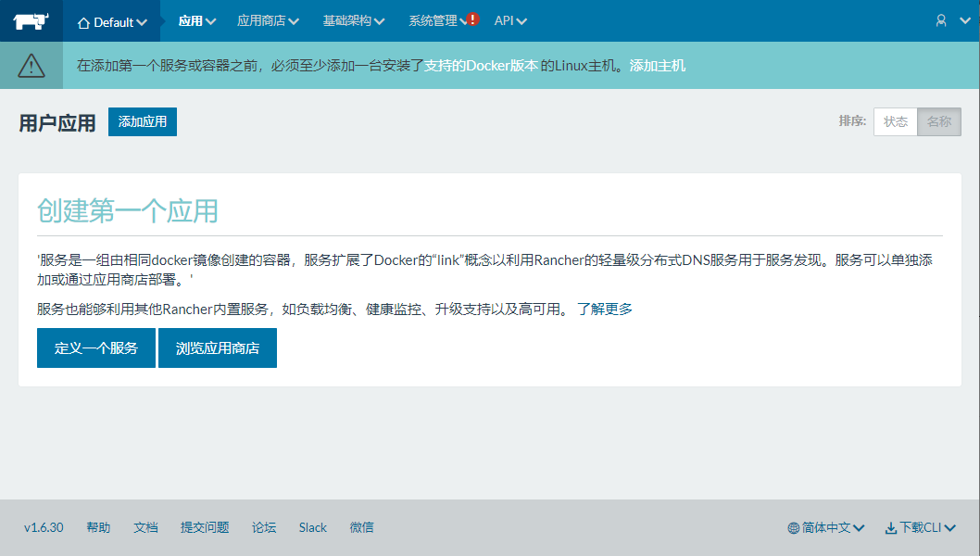This screenshot has height=556, width=980.
Task: Open the 应用商店 menu
Action: 268,20
